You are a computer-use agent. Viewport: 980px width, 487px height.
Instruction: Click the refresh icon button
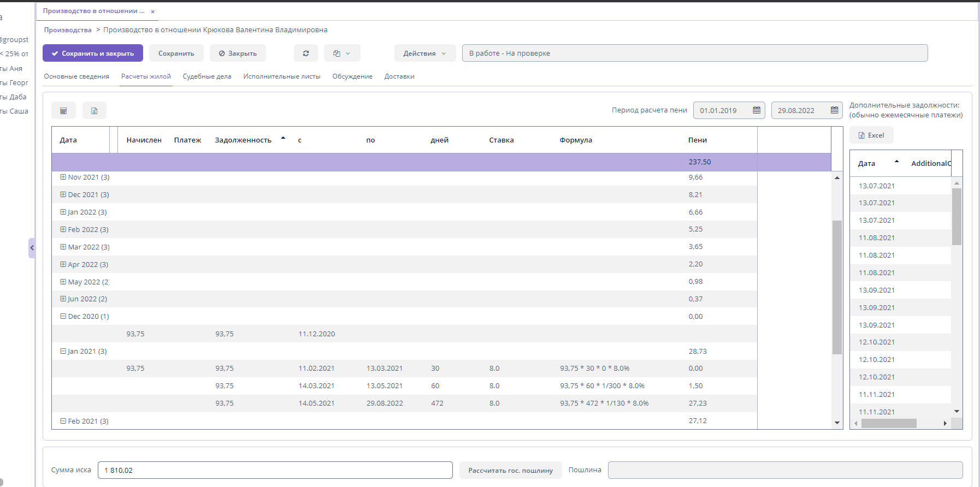coord(306,54)
